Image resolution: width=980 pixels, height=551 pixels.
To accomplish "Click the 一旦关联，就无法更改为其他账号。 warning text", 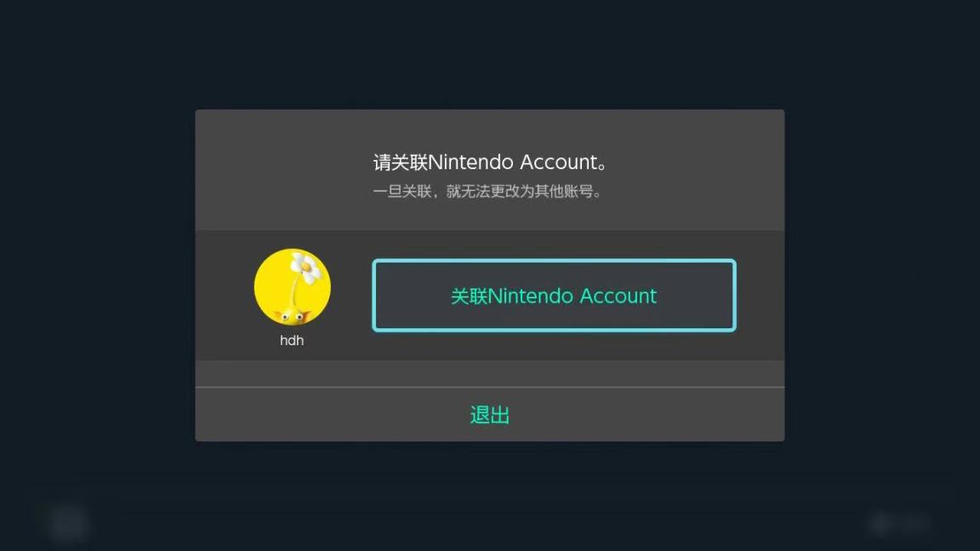I will click(x=487, y=191).
